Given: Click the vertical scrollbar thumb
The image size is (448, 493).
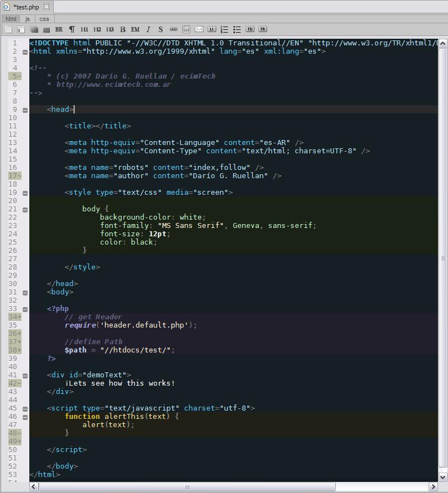Looking at the screenshot, I should [x=442, y=258].
